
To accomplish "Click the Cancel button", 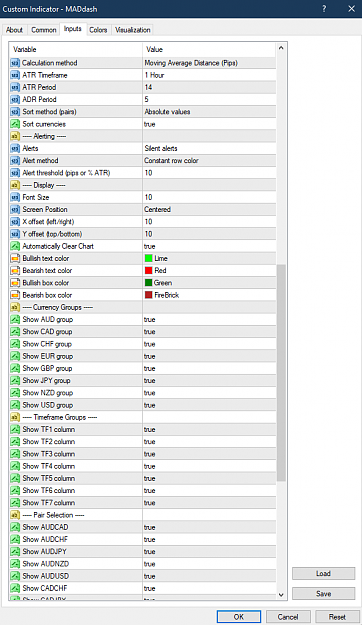I will click(x=288, y=617).
